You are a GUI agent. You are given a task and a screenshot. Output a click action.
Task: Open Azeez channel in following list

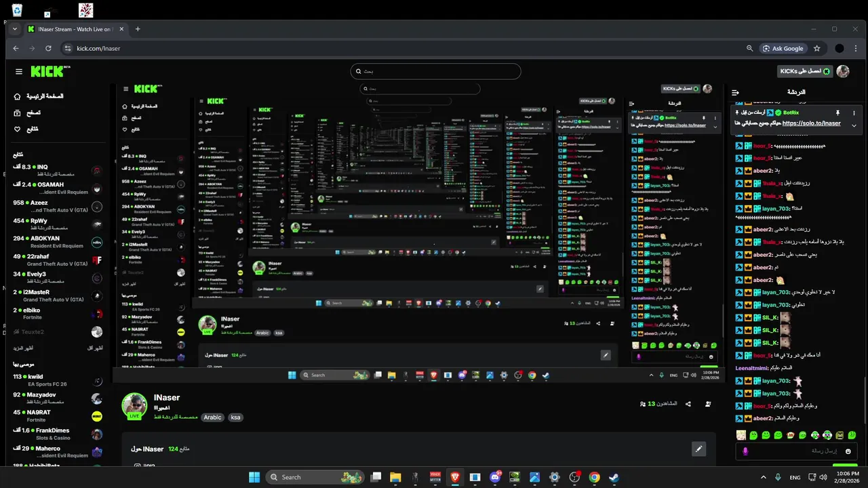(58, 205)
